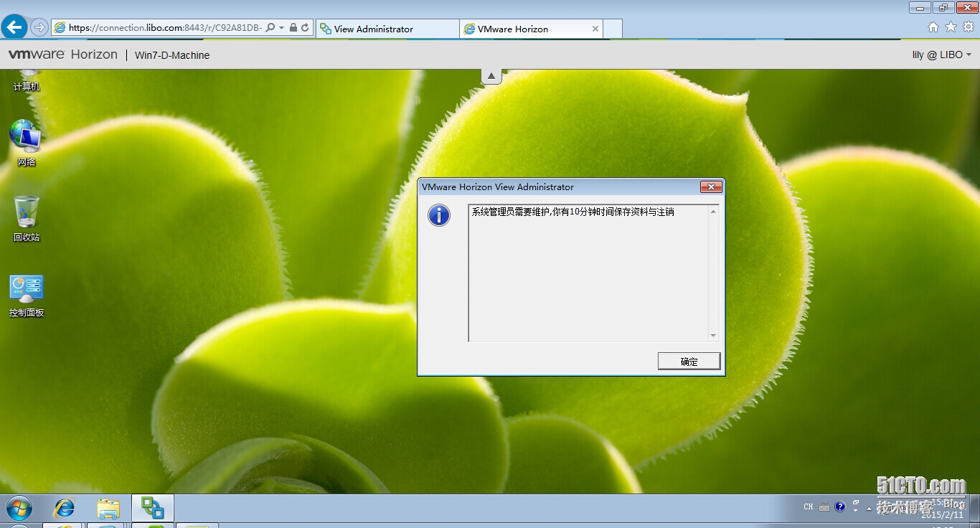Image resolution: width=980 pixels, height=528 pixels.
Task: Click the Show desktop strip on taskbar
Action: tap(976, 508)
